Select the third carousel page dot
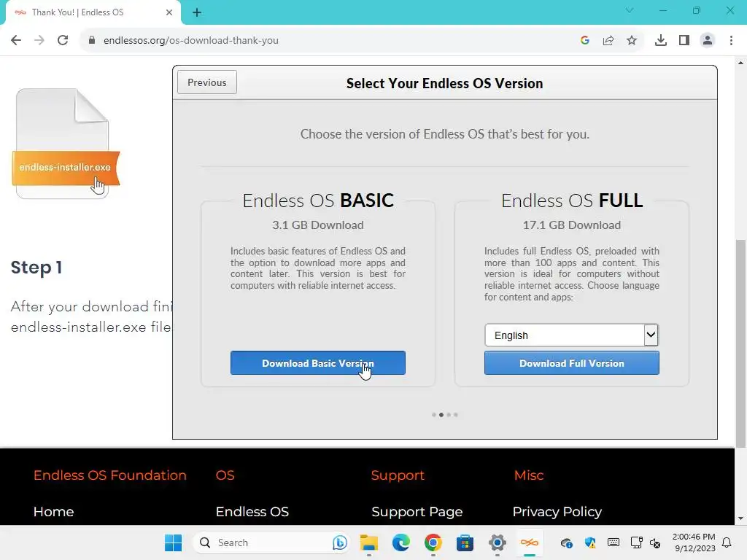This screenshot has height=560, width=747. pyautogui.click(x=449, y=415)
